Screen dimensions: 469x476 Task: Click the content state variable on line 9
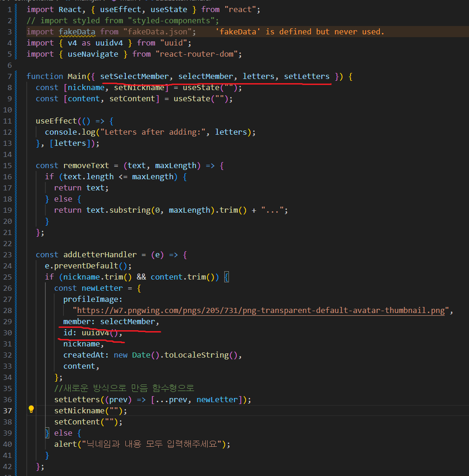(x=84, y=98)
